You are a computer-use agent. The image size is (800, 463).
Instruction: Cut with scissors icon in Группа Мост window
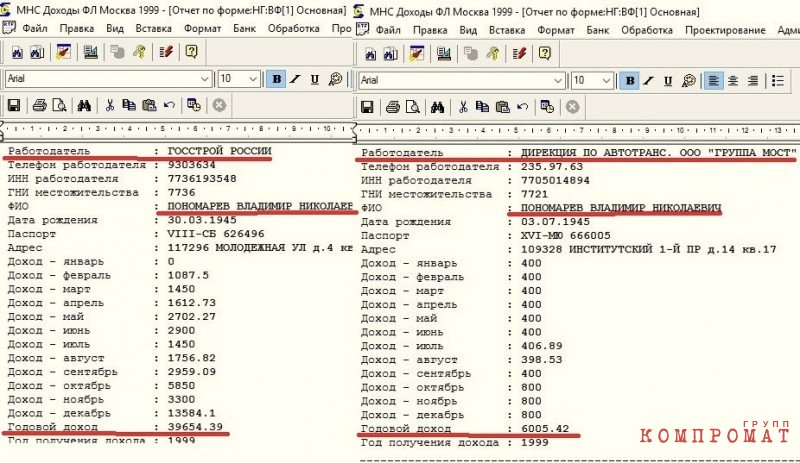pos(463,107)
